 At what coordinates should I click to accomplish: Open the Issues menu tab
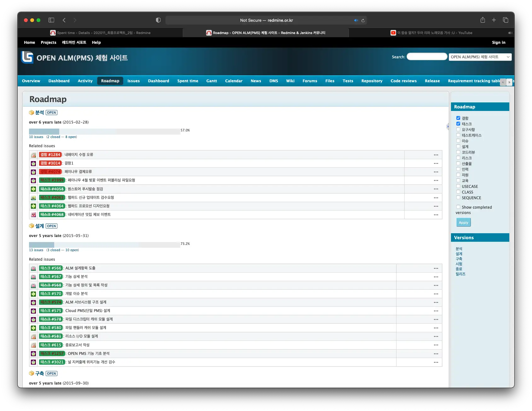[134, 81]
